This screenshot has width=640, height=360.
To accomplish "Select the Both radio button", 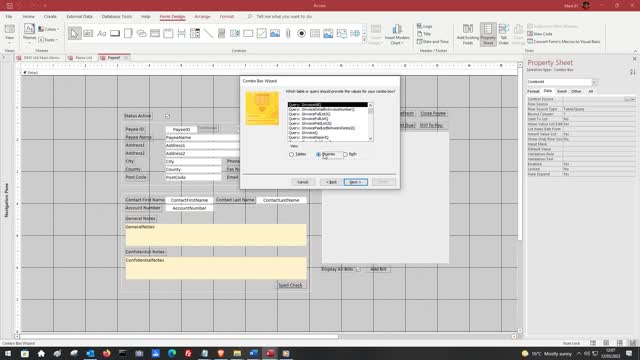I will (x=345, y=154).
